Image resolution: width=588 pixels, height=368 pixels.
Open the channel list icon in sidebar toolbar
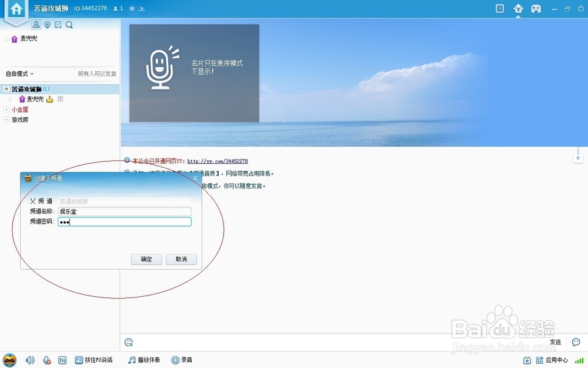[x=58, y=25]
